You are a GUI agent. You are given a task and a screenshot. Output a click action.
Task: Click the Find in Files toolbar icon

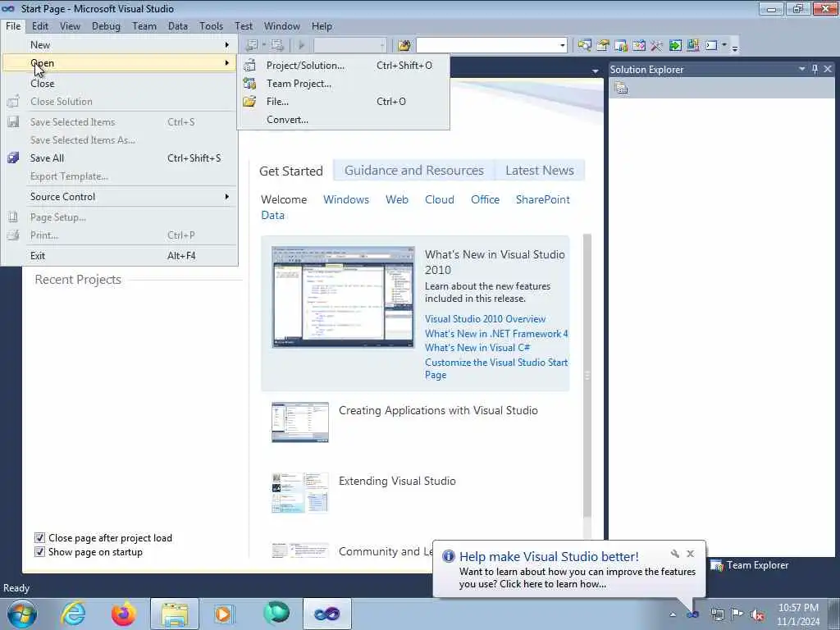[x=404, y=46]
